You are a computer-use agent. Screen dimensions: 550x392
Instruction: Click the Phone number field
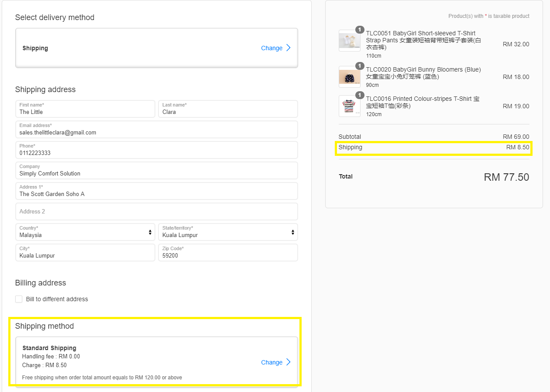[157, 150]
